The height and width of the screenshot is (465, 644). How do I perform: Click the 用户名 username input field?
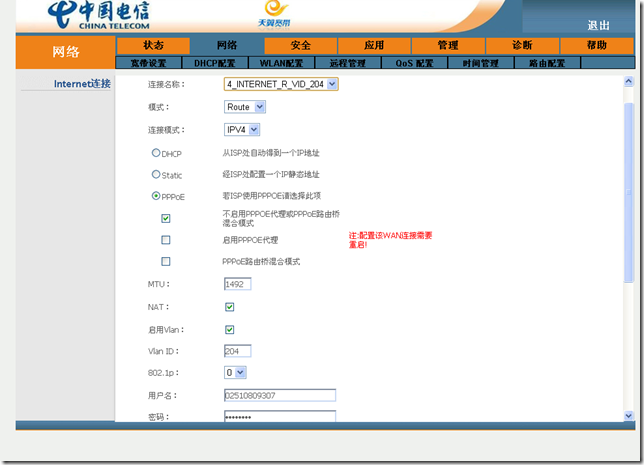click(x=280, y=395)
